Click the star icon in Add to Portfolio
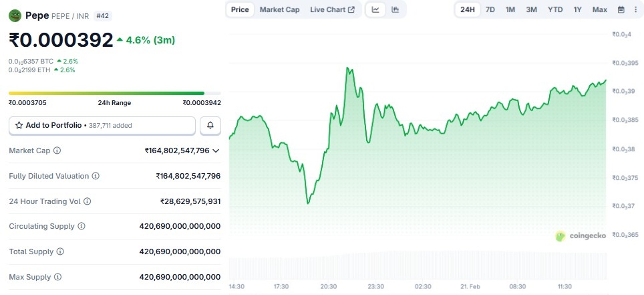This screenshot has width=644, height=295. [19, 126]
